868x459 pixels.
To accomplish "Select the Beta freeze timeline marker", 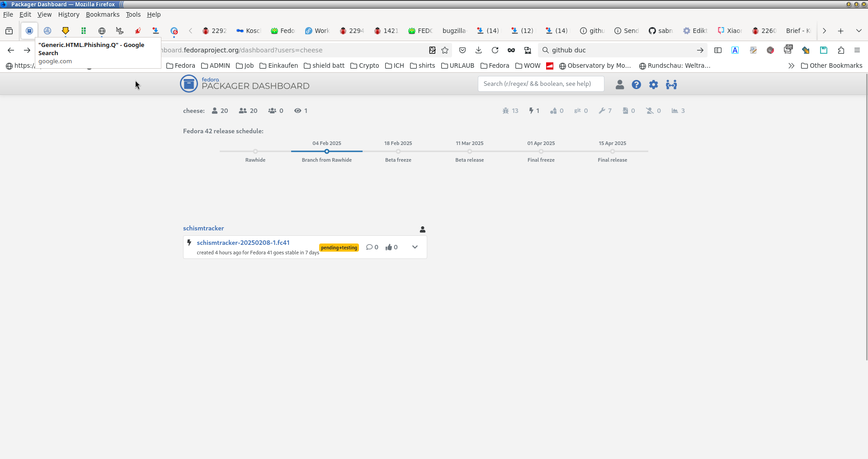I will point(398,151).
